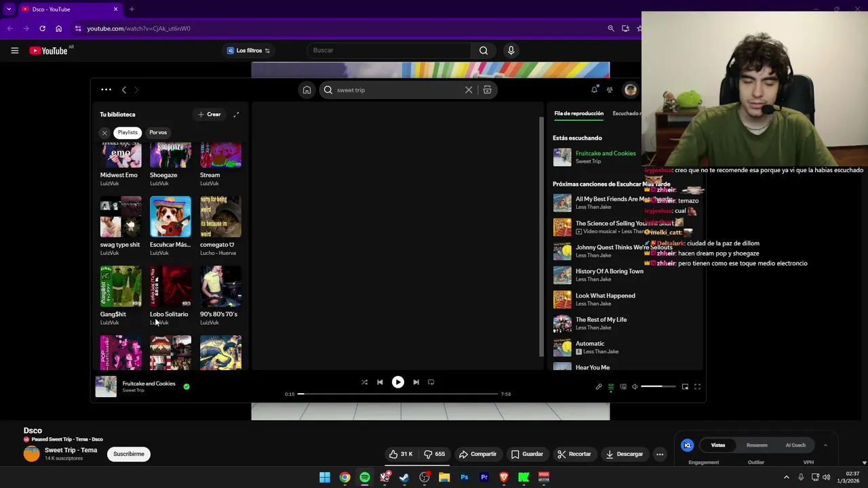This screenshot has width=868, height=488.
Task: Mute Spotify with the speaker icon
Action: (635, 387)
